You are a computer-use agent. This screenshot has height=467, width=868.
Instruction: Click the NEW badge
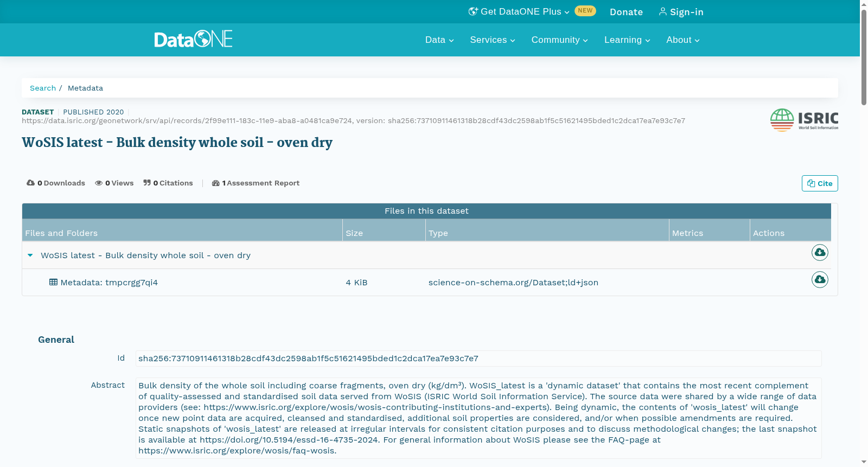585,11
